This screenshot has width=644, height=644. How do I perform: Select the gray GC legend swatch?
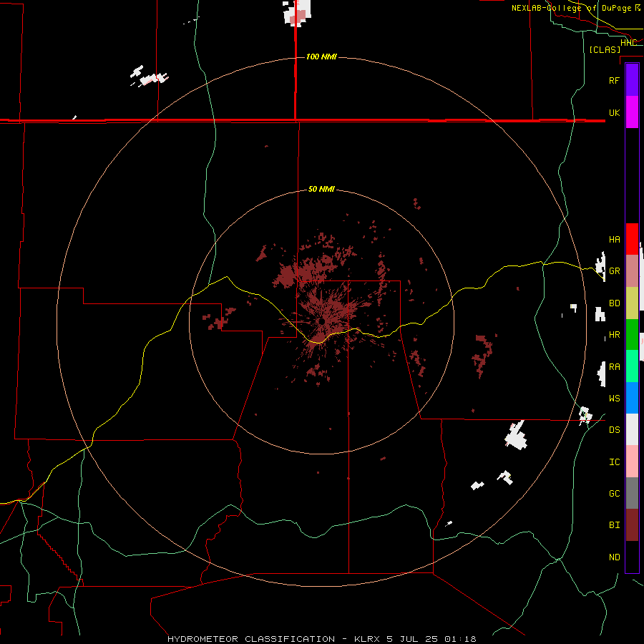632,493
